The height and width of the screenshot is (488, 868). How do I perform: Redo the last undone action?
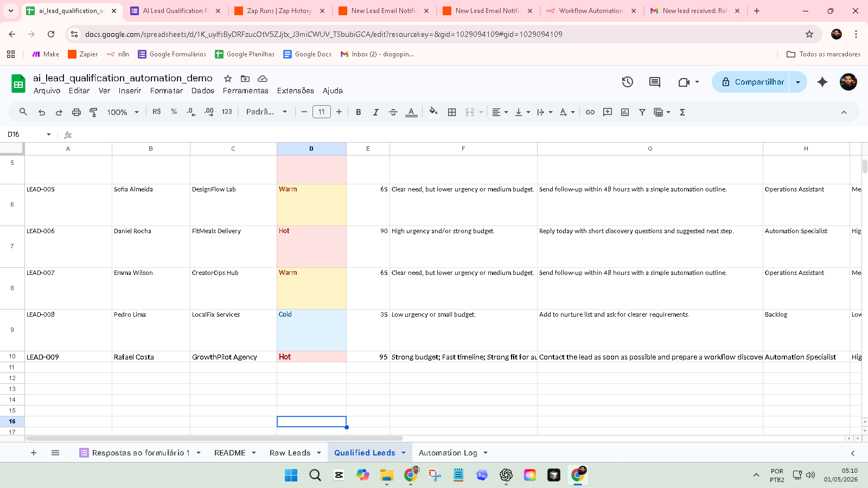[x=59, y=112]
